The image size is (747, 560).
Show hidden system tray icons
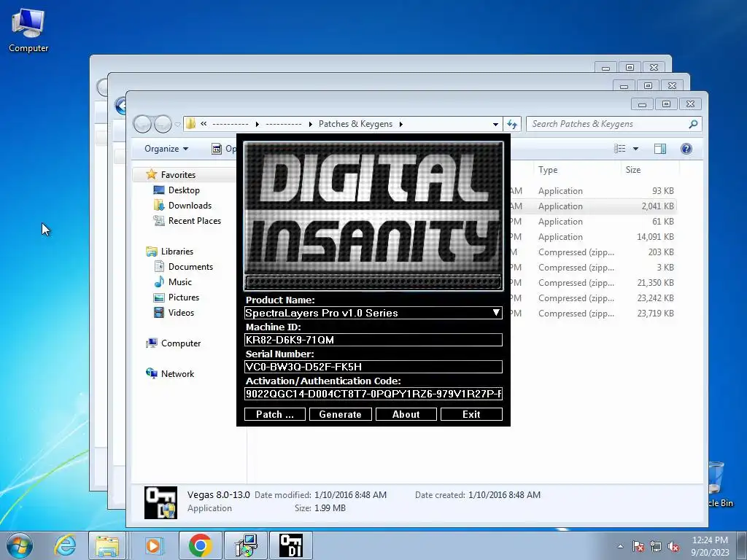point(620,546)
